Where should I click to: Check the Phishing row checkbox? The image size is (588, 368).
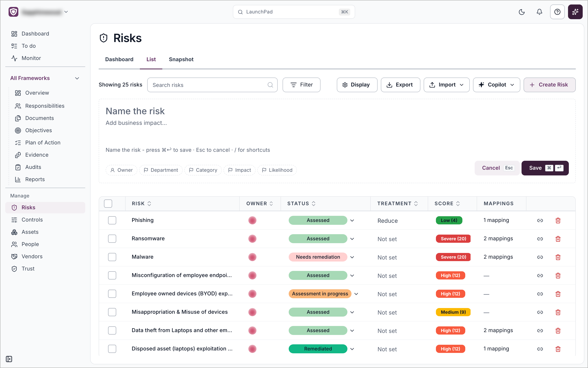[112, 220]
